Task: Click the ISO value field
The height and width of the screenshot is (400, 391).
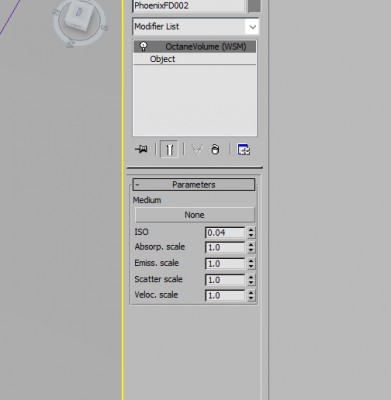Action: 225,232
